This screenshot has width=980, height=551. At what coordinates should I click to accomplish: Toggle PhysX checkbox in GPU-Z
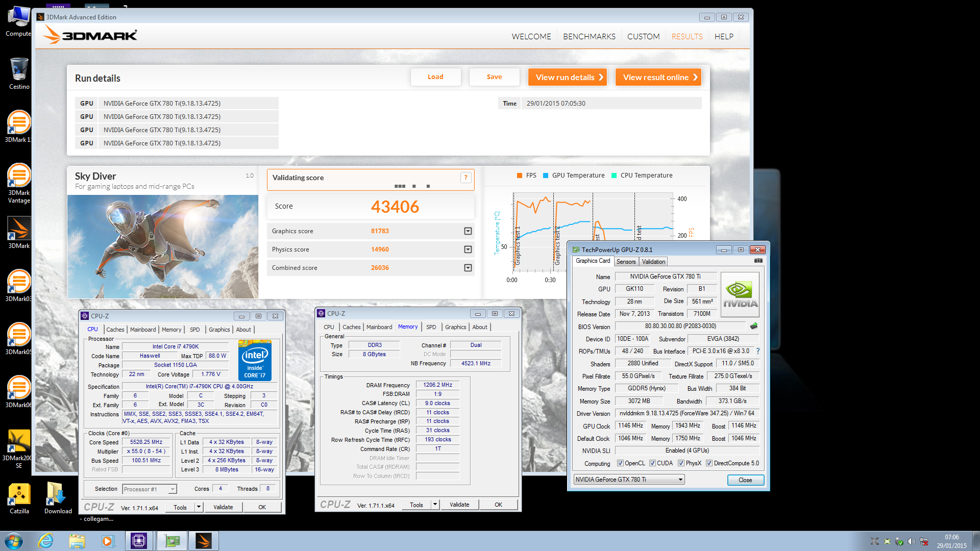click(681, 463)
